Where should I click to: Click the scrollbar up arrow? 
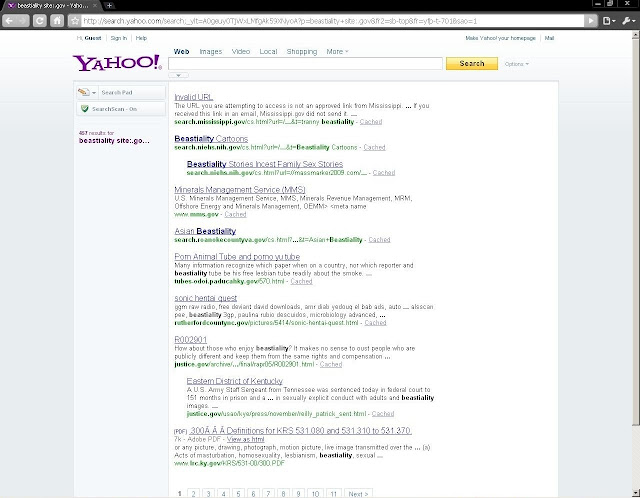point(636,36)
